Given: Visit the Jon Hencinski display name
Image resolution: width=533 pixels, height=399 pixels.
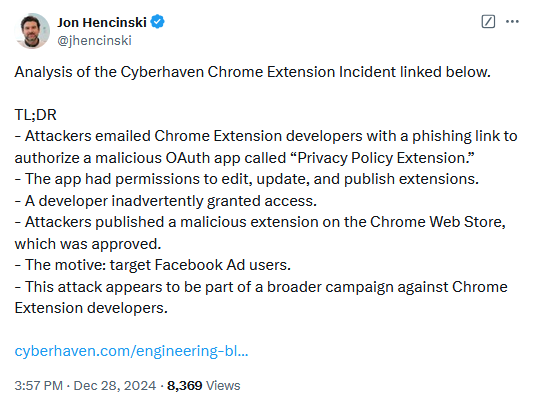Looking at the screenshot, I should (x=102, y=22).
